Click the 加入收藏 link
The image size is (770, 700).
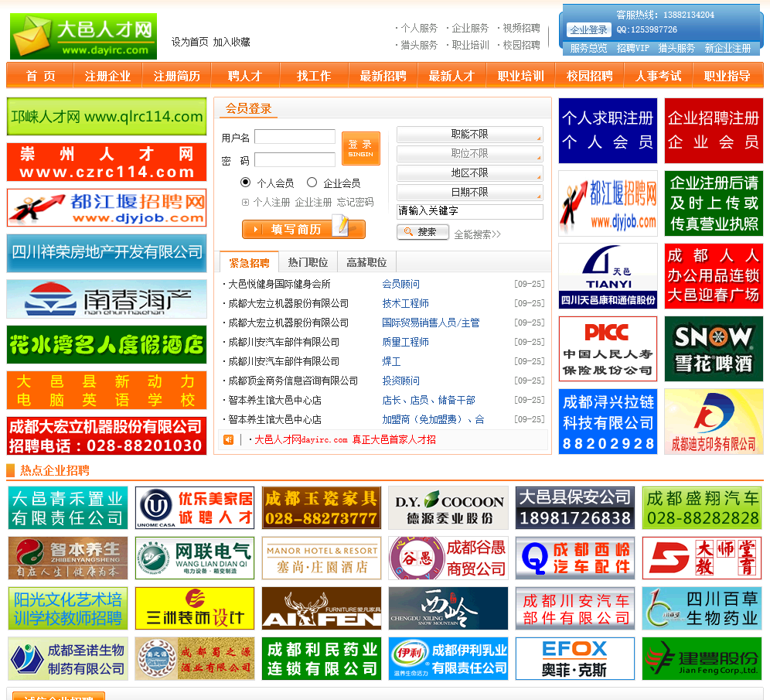(x=232, y=42)
